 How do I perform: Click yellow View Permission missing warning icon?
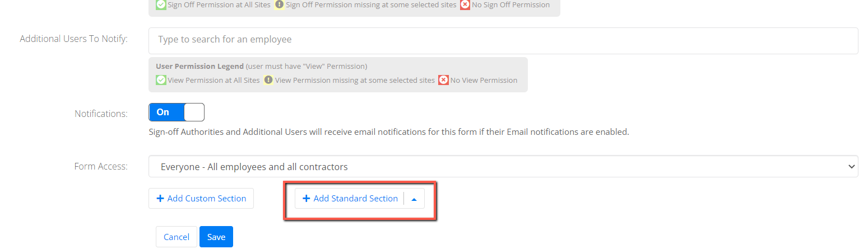[x=268, y=80]
